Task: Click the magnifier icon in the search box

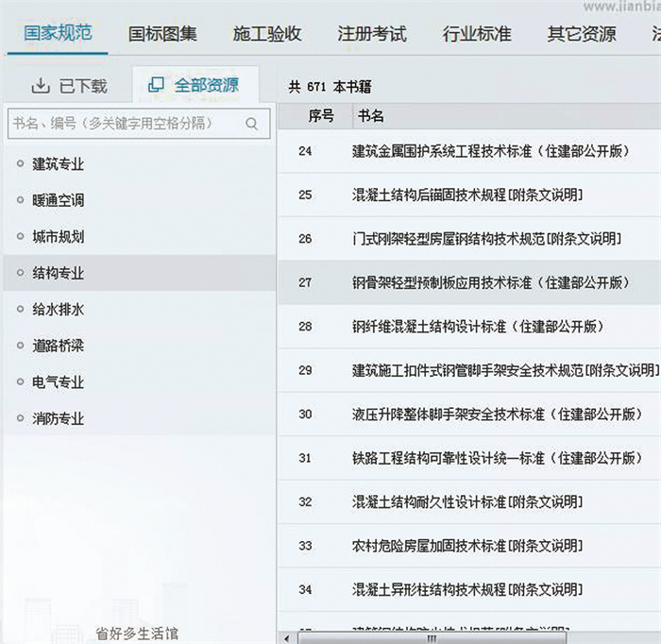Action: (x=251, y=123)
